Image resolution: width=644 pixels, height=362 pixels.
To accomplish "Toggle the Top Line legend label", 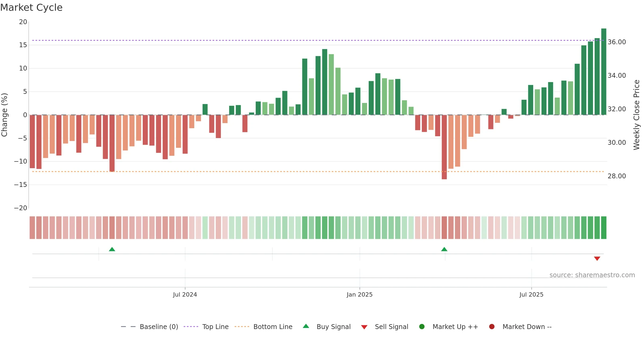I will point(215,327).
